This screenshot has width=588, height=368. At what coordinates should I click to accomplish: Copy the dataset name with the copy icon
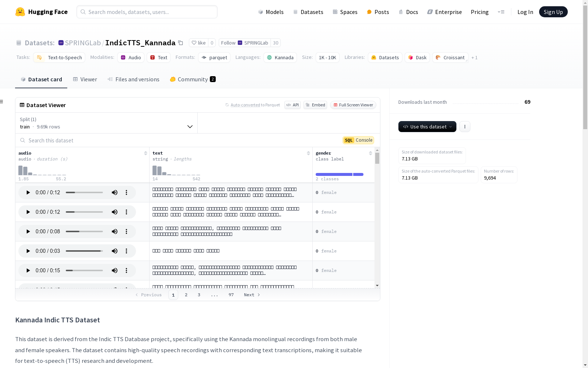coord(180,43)
